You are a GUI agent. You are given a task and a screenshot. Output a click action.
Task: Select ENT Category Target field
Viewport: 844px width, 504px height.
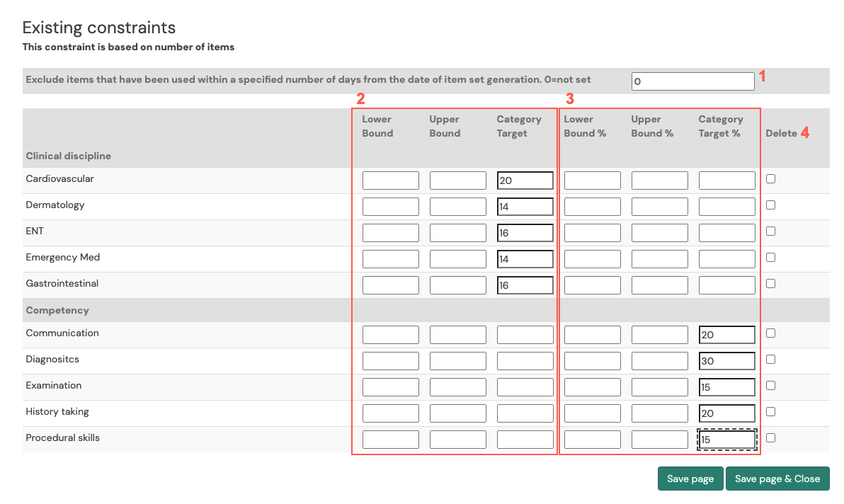(525, 233)
